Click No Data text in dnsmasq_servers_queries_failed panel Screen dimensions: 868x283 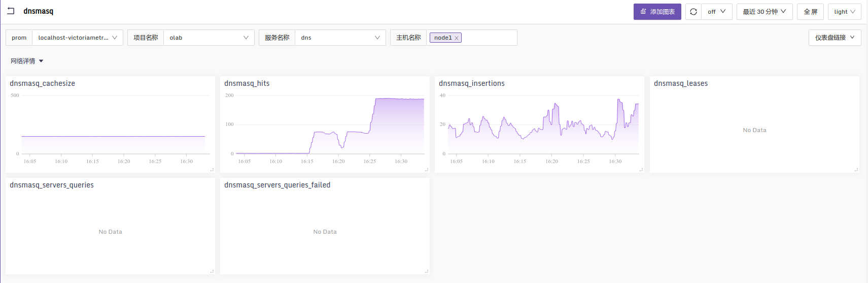pos(325,232)
